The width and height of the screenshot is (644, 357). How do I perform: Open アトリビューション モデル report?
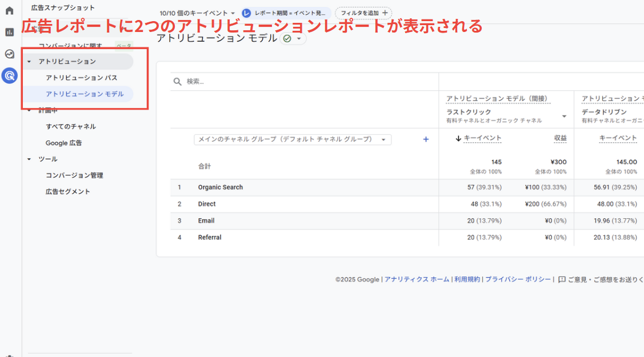85,94
